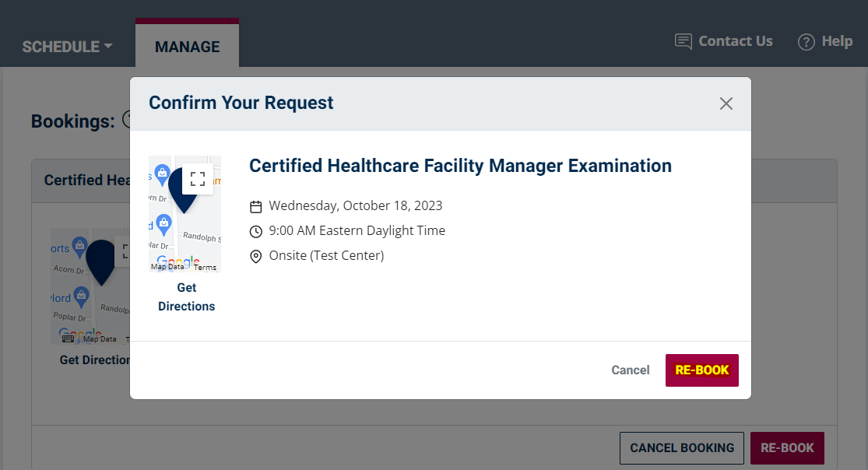Expand the dialog map to fullscreen
Viewport: 868px width, 470px height.
coord(198,178)
